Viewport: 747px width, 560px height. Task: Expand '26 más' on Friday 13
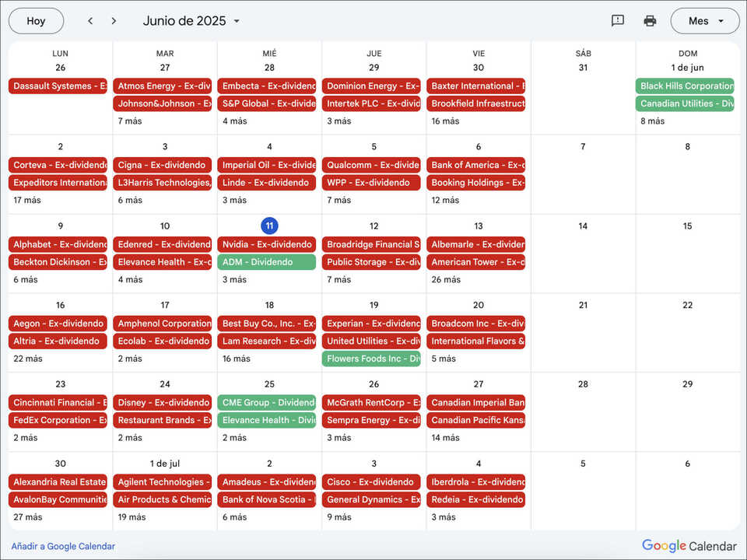point(446,279)
